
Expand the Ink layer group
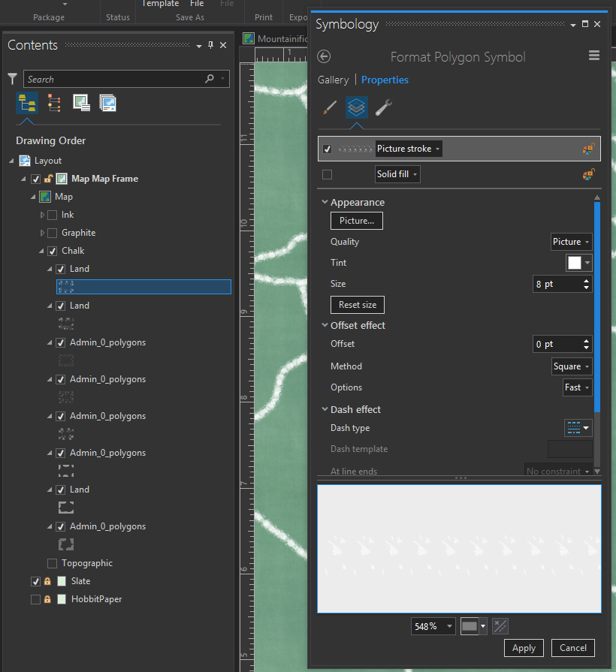tap(42, 215)
